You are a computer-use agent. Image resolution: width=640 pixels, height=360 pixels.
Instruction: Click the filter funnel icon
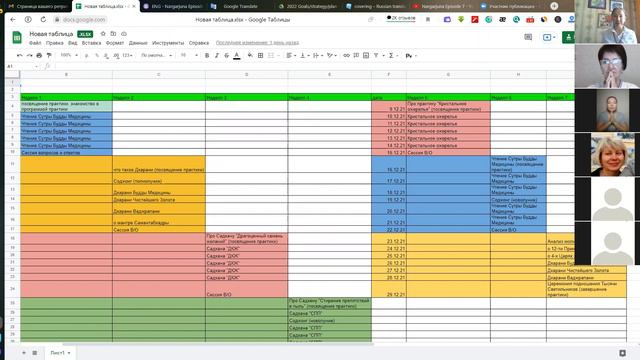[x=376, y=56]
